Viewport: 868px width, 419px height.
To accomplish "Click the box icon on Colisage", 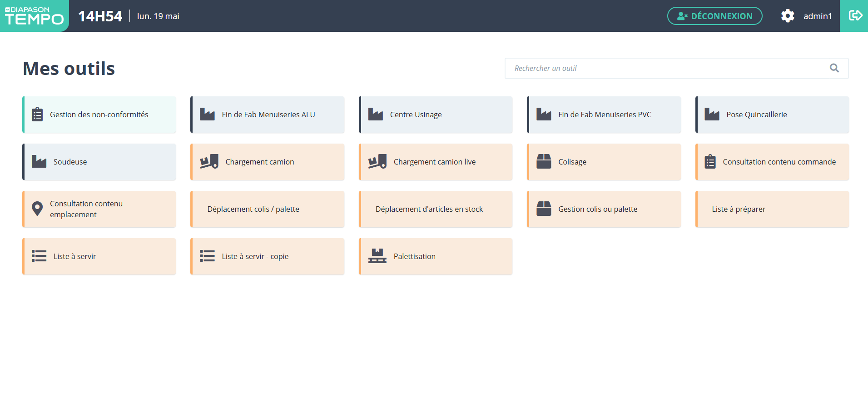I will 543,162.
